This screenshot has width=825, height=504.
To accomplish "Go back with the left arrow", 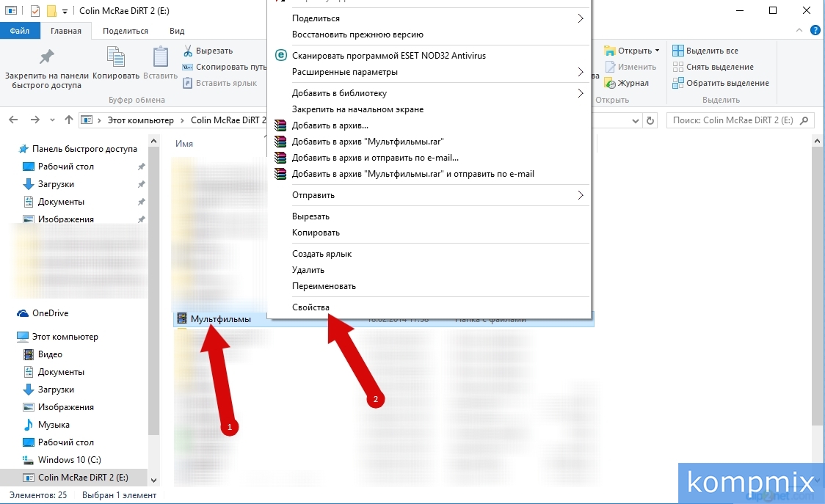I will [14, 120].
